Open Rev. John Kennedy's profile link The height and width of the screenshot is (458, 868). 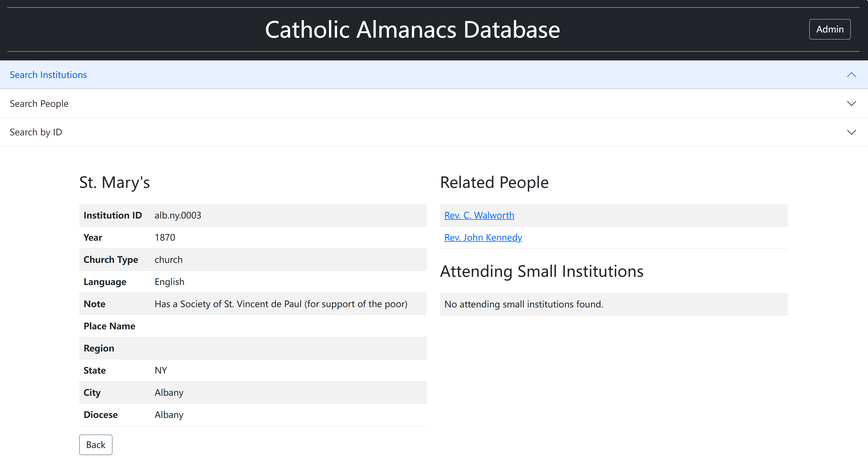(483, 237)
